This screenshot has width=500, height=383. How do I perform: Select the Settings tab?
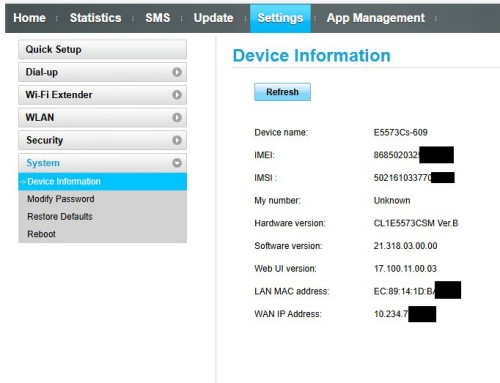[x=280, y=18]
